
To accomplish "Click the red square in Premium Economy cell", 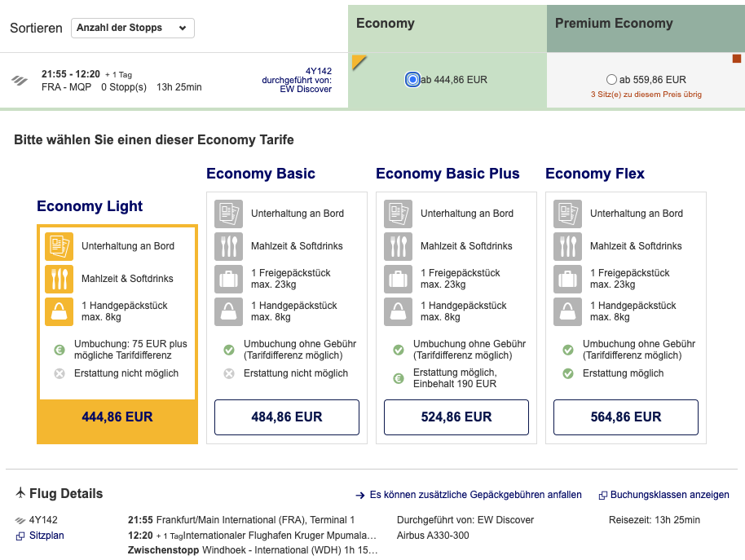I will coord(737,59).
